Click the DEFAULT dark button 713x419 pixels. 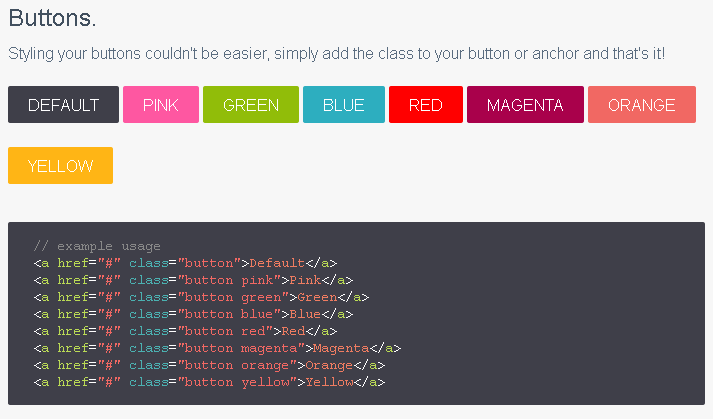[63, 105]
